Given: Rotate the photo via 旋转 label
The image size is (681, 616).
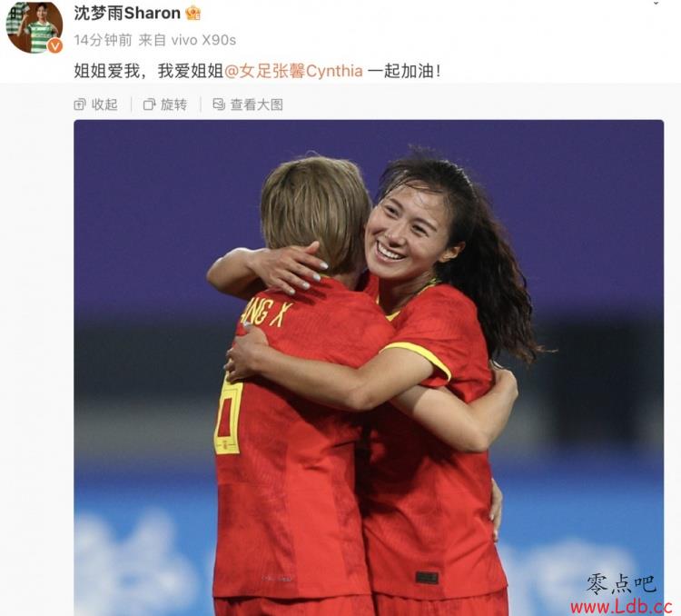Looking at the screenshot, I should coord(174,104).
